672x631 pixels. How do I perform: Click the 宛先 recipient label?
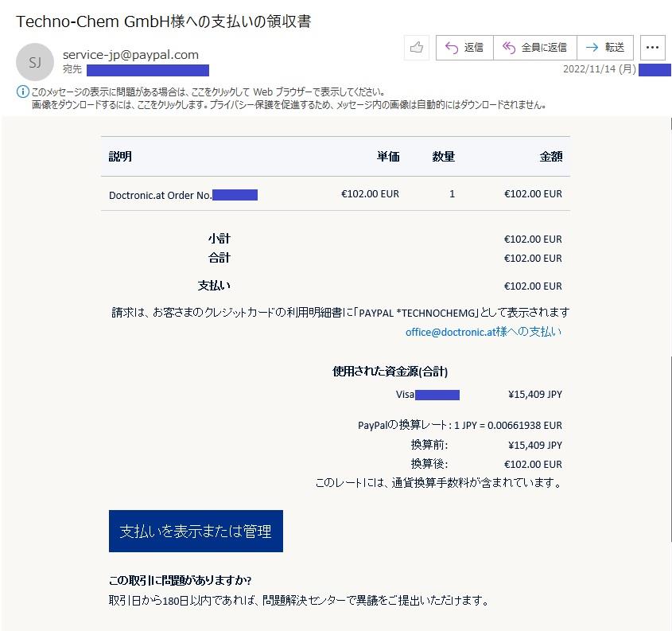(72, 69)
